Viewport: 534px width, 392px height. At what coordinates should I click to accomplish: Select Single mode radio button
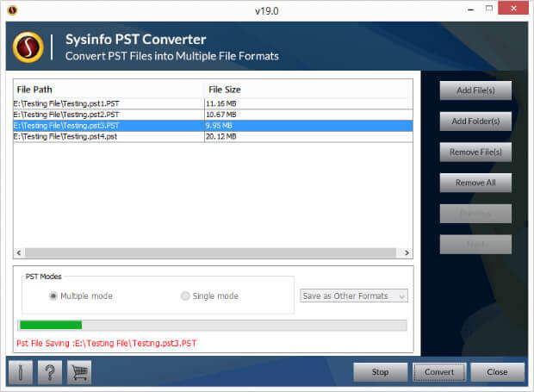pyautogui.click(x=185, y=296)
